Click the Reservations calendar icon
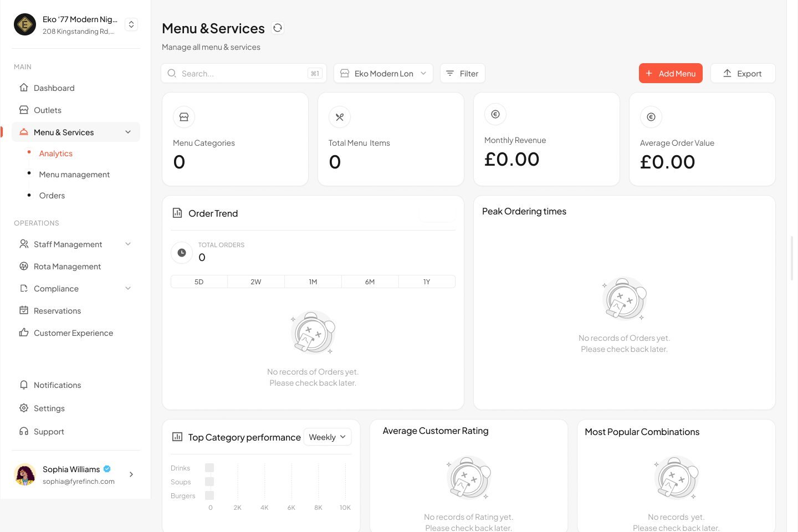The height and width of the screenshot is (532, 798). point(24,310)
